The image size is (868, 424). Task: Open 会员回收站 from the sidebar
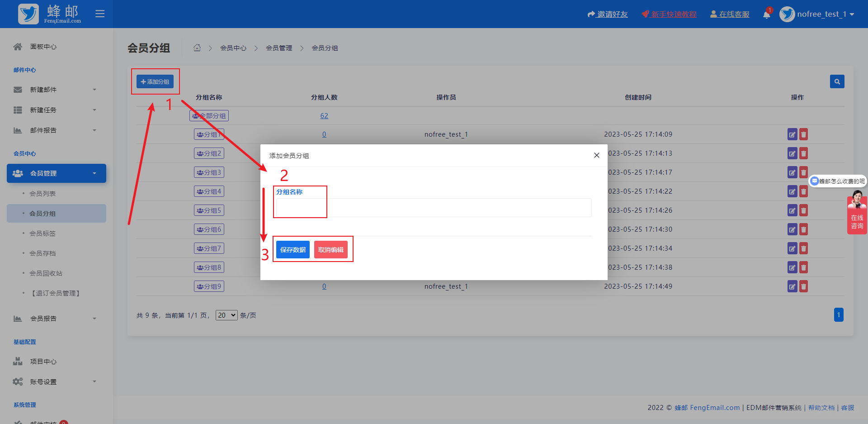pyautogui.click(x=46, y=273)
